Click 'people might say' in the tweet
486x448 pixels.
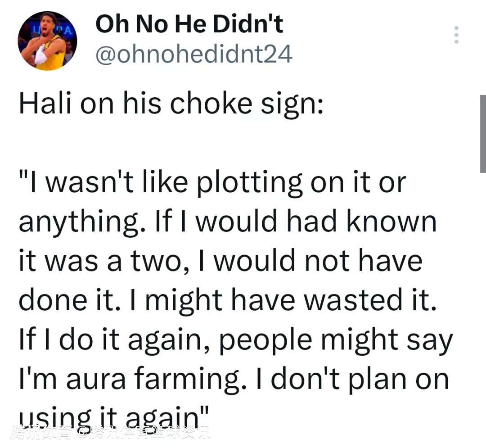(x=336, y=340)
